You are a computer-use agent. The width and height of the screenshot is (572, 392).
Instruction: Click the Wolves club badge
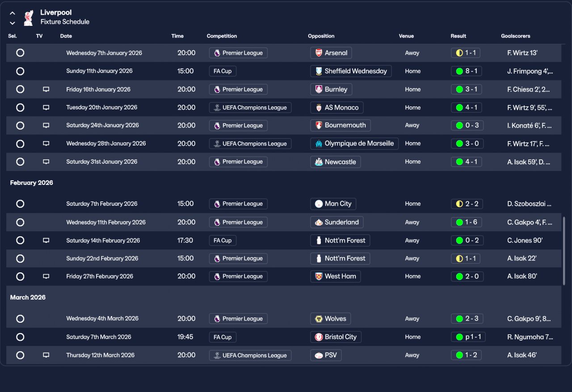click(x=319, y=319)
